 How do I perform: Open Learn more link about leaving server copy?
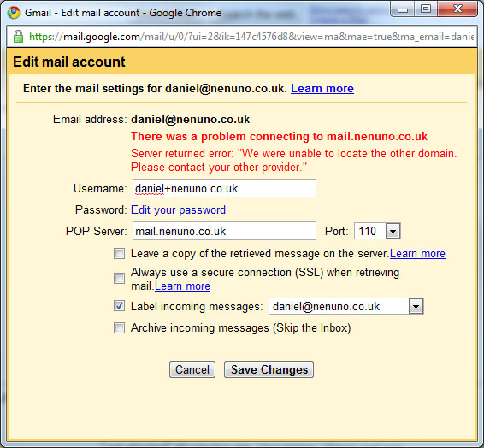(417, 254)
